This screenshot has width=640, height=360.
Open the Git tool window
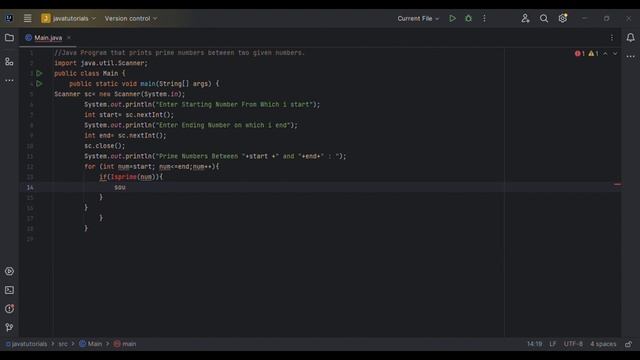[9, 327]
